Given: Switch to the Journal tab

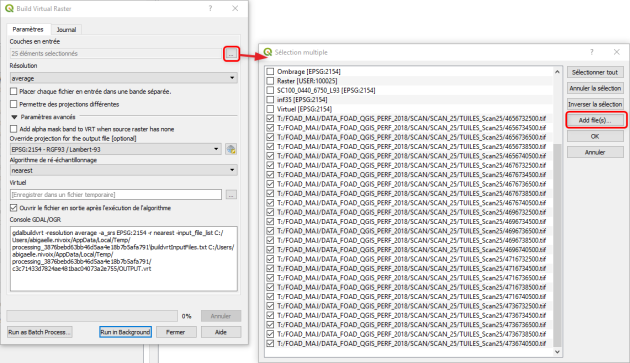Looking at the screenshot, I should (x=66, y=30).
